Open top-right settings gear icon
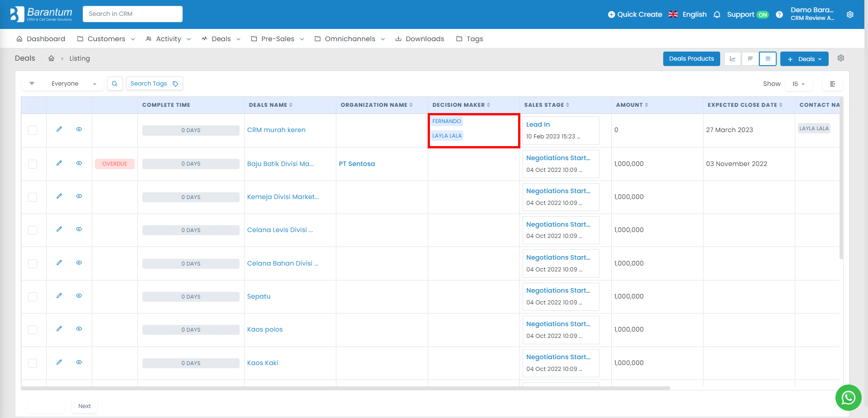Image resolution: width=868 pixels, height=418 pixels. tap(850, 14)
